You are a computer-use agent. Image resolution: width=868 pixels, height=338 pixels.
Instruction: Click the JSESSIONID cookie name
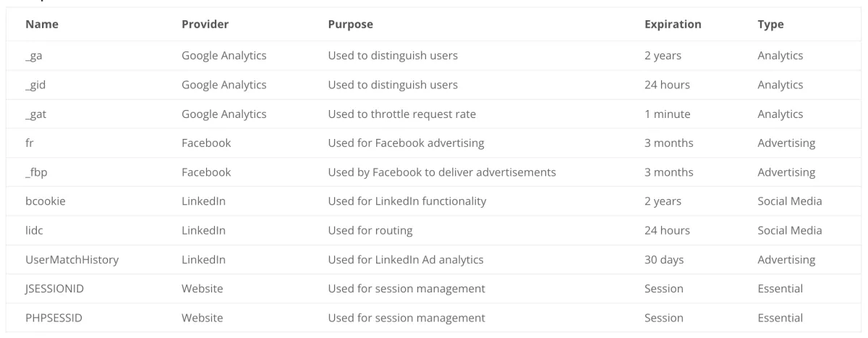[56, 289]
